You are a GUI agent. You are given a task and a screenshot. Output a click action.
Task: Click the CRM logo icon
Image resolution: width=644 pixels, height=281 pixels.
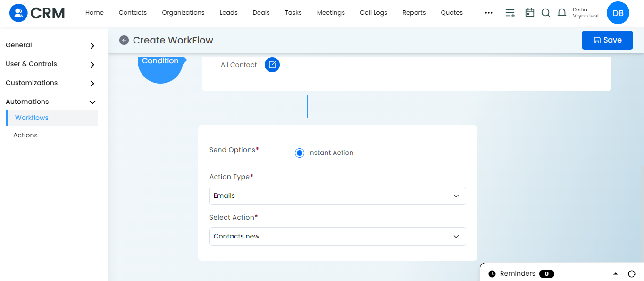tap(18, 13)
